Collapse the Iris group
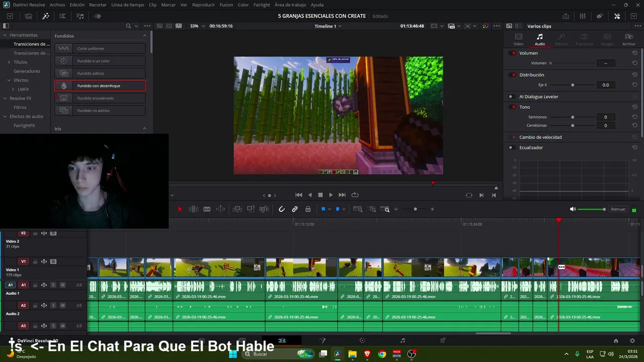This screenshot has height=362, width=644. 144,129
